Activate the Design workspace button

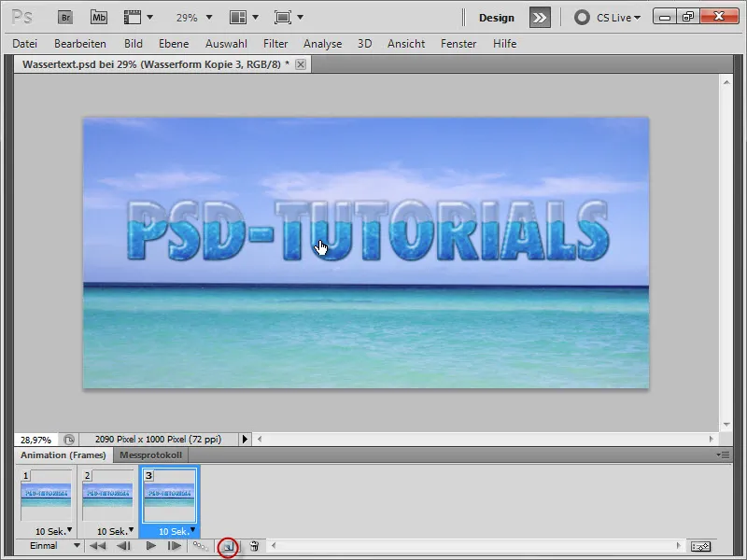(x=497, y=18)
